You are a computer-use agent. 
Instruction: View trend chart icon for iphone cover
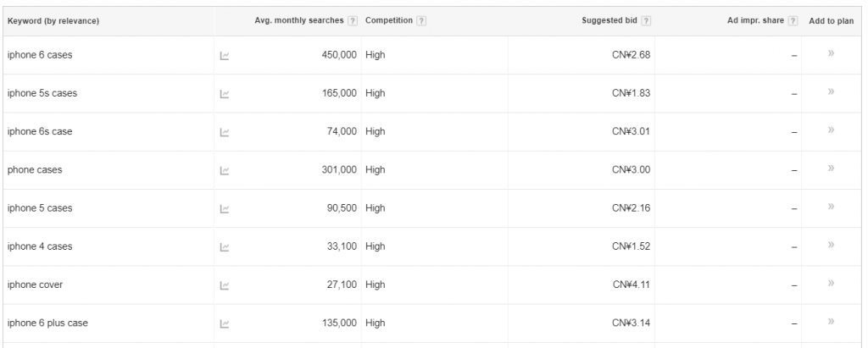click(x=225, y=285)
